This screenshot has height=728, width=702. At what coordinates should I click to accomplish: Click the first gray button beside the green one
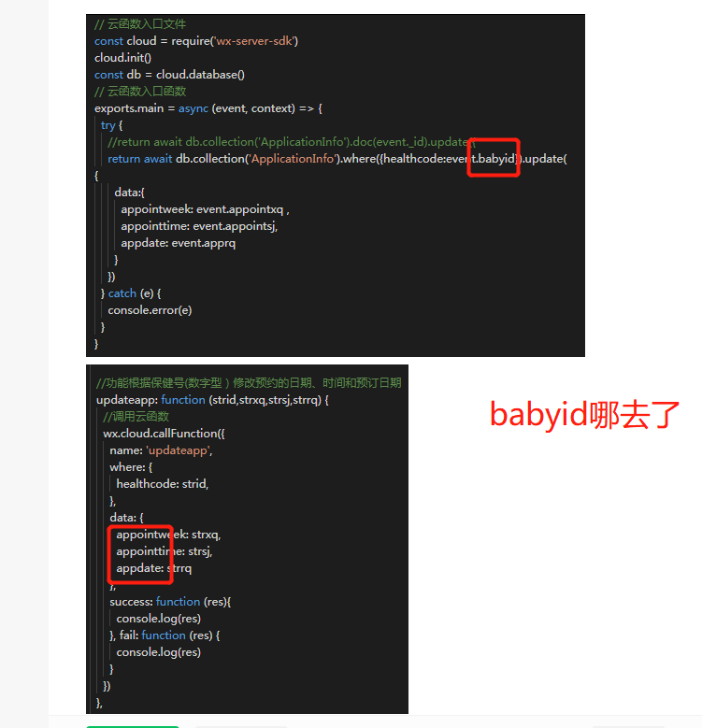[x=241, y=727]
